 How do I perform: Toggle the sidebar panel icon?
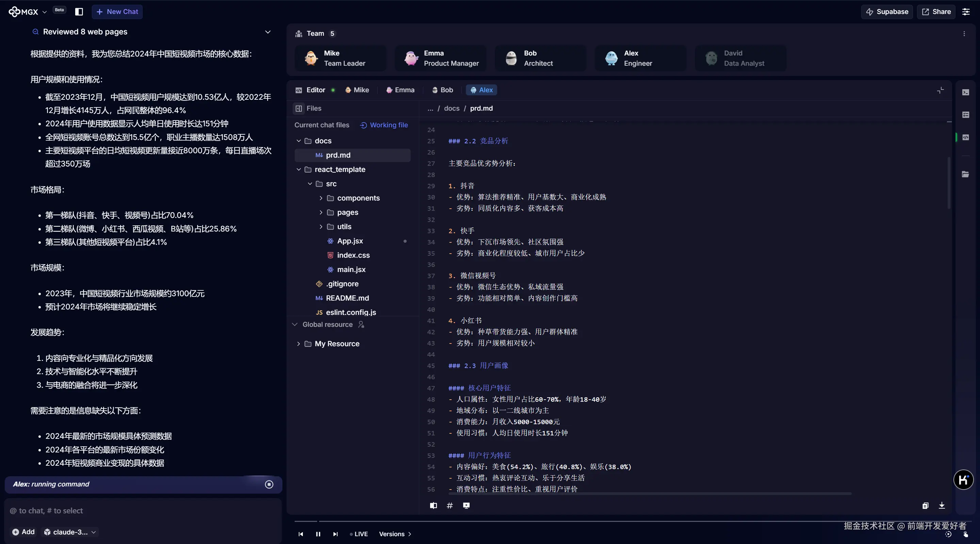point(79,12)
